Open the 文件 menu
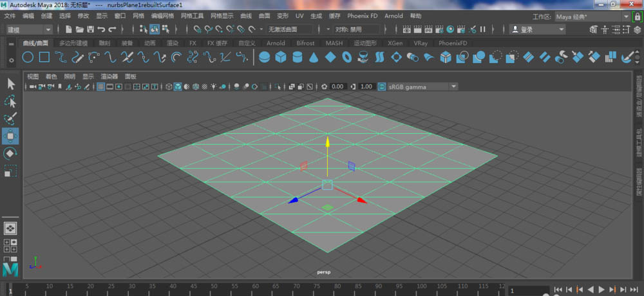Image resolution: width=644 pixels, height=296 pixels. pos(10,15)
